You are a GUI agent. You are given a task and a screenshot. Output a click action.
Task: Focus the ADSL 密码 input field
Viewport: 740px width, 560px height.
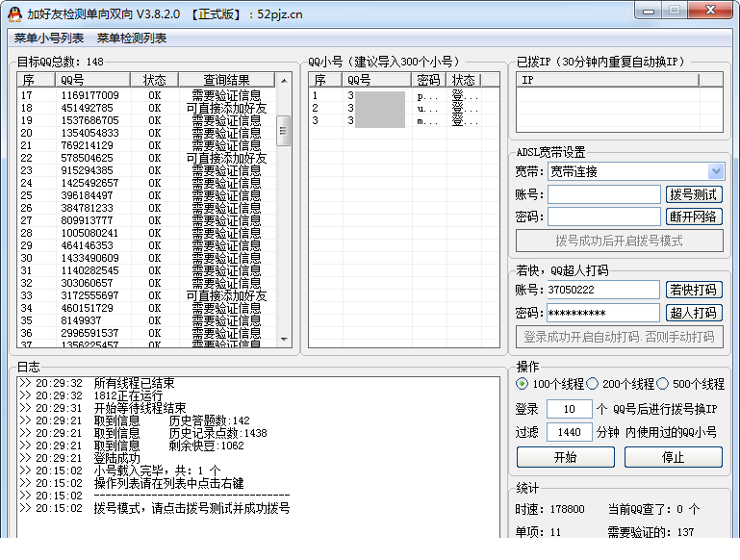(x=603, y=216)
